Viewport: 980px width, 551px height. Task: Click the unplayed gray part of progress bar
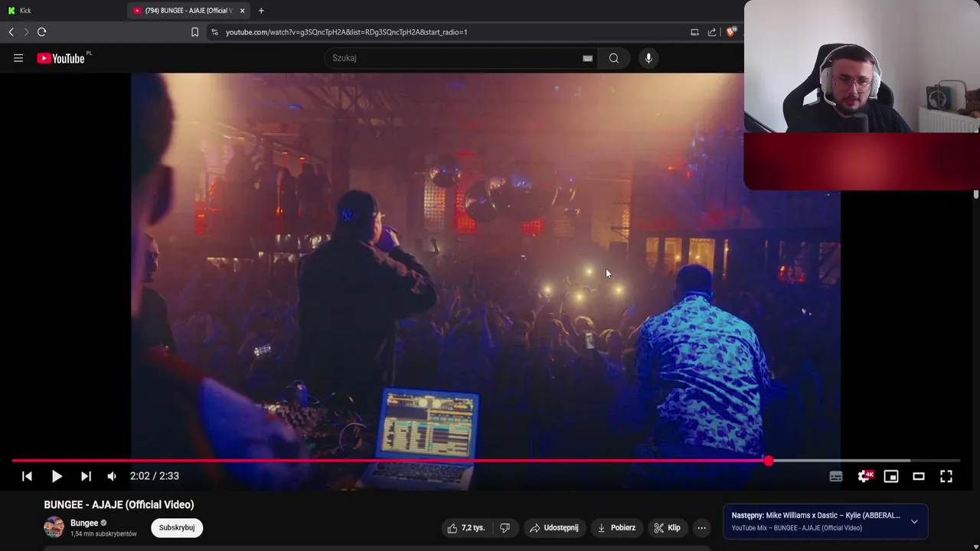pos(865,461)
